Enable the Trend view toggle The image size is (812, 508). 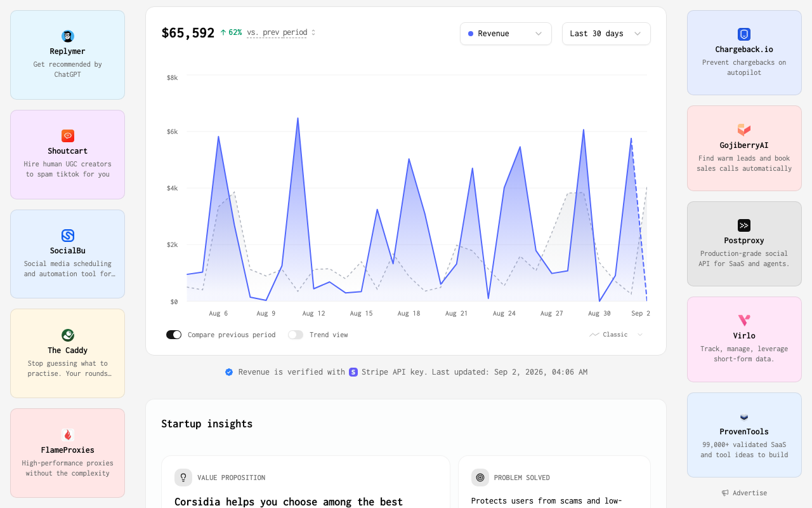point(296,335)
